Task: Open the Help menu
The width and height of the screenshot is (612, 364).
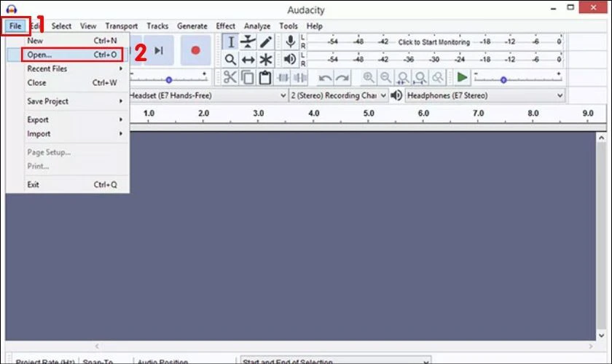Action: click(x=314, y=26)
